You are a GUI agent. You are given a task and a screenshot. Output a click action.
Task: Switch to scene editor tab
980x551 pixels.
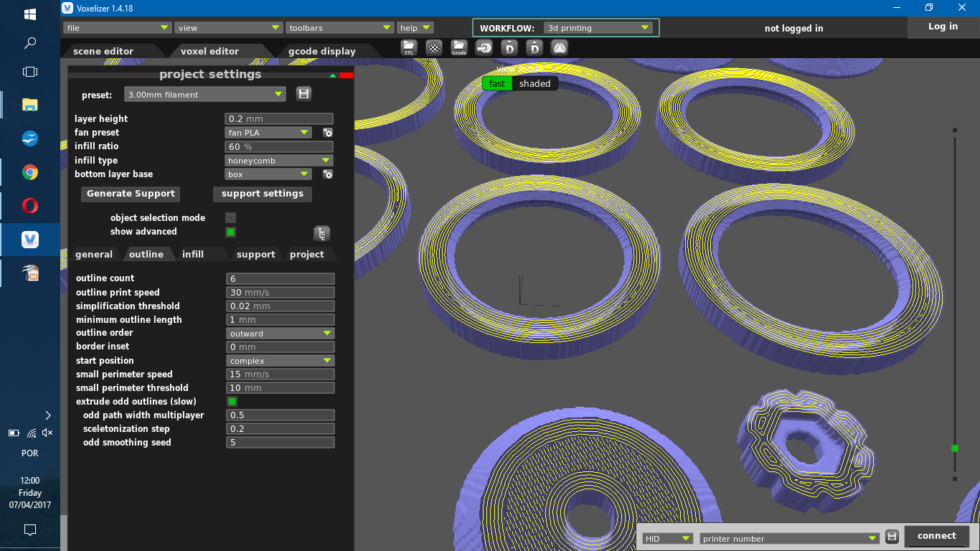[x=103, y=51]
